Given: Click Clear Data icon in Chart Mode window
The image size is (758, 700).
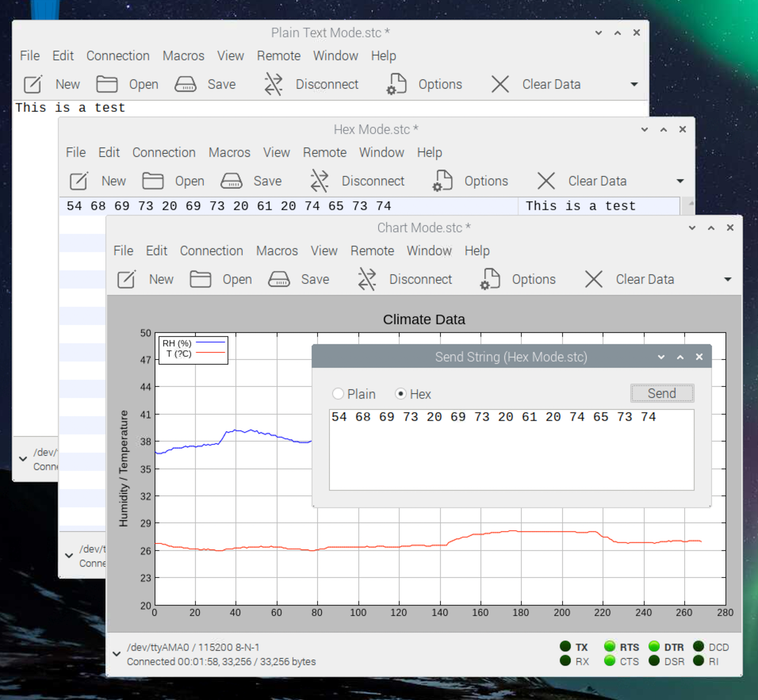Looking at the screenshot, I should coord(593,279).
